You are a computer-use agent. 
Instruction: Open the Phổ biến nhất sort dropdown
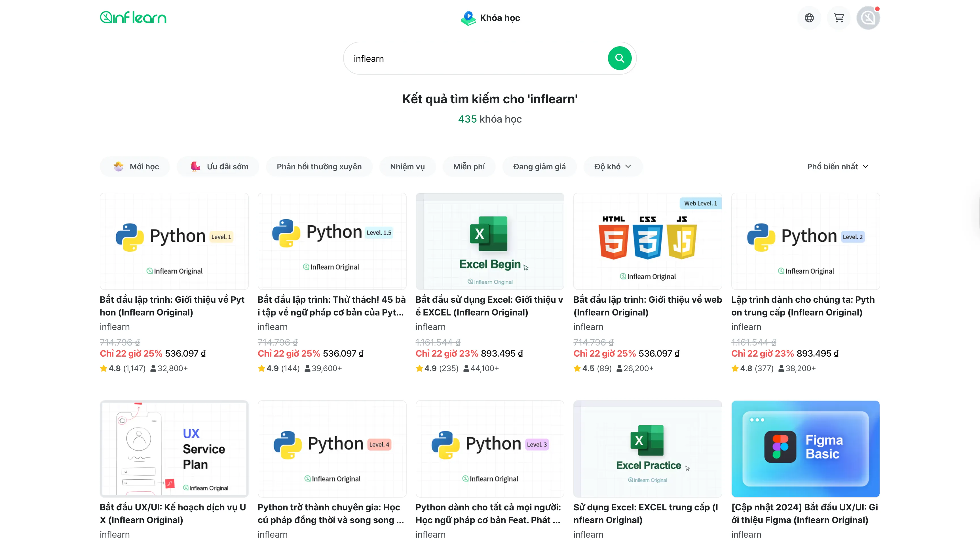click(837, 166)
